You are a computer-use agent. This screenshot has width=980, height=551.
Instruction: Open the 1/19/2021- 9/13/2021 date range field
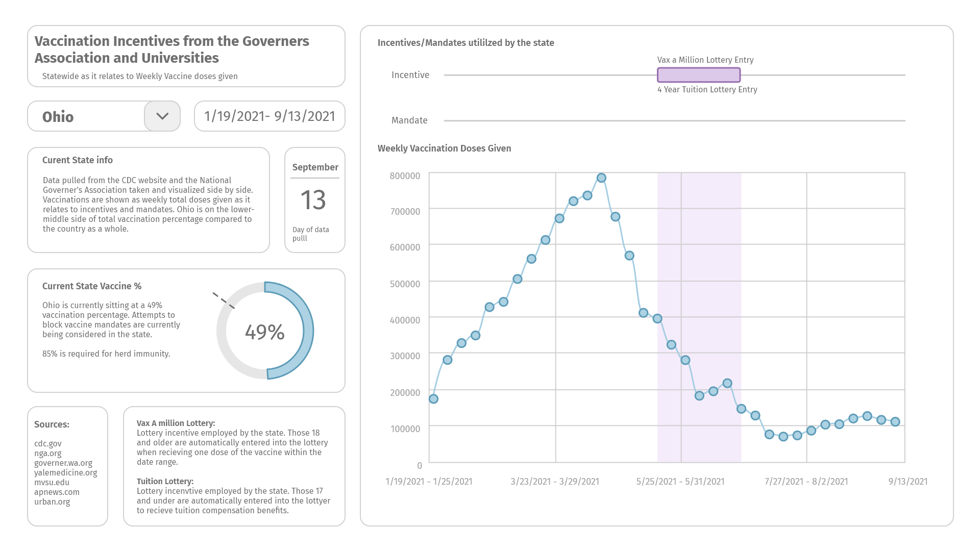point(269,116)
